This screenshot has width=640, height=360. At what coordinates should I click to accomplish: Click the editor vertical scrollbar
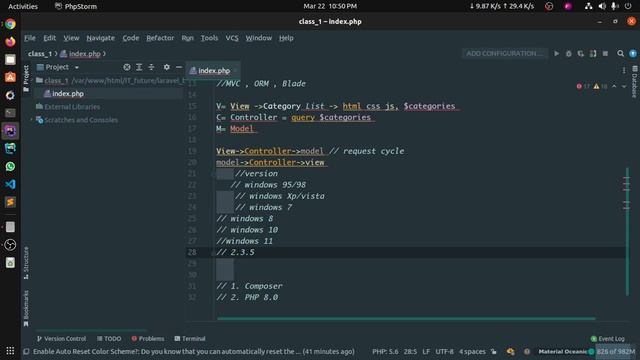[627, 231]
